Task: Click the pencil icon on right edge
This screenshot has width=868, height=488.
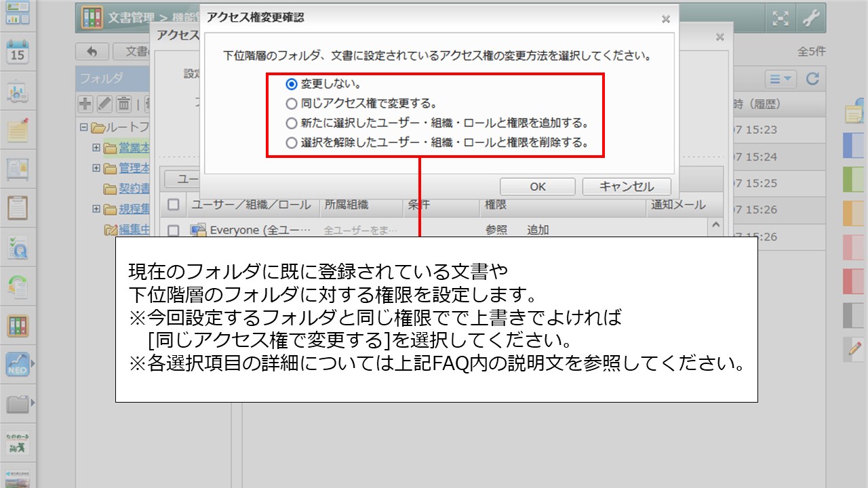Action: point(854,349)
